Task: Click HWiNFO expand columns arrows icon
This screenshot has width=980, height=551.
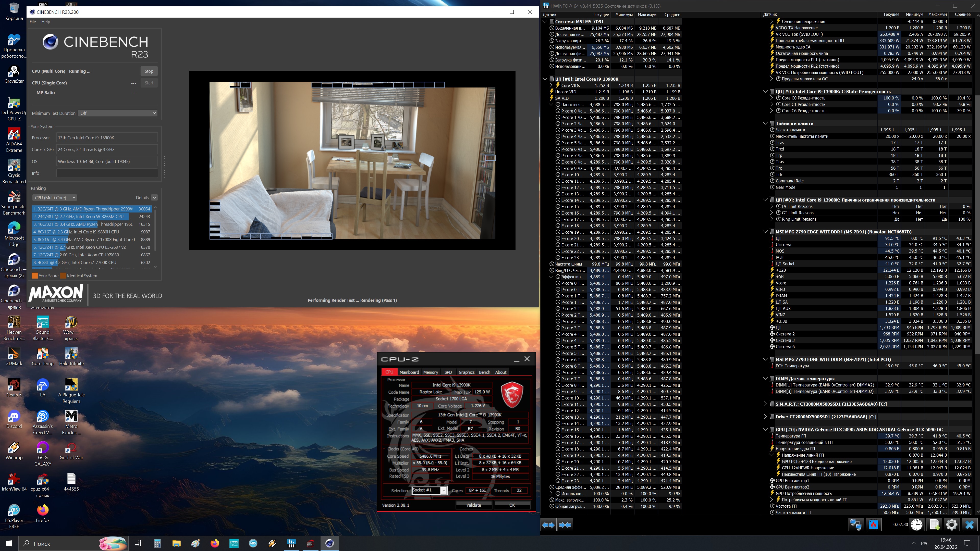Action: [x=548, y=525]
